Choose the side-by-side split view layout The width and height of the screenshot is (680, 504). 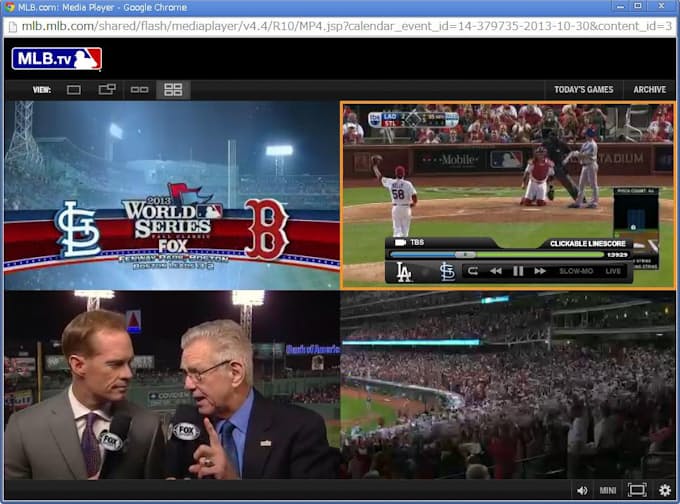pyautogui.click(x=139, y=90)
